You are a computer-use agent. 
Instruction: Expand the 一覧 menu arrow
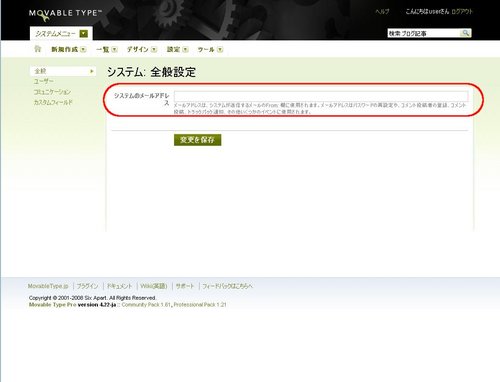click(x=114, y=49)
